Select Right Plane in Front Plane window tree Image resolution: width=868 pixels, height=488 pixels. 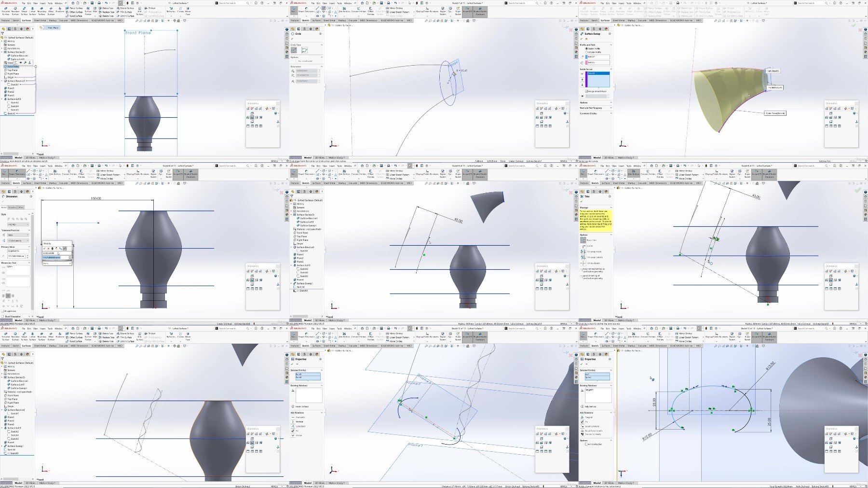[x=13, y=74]
